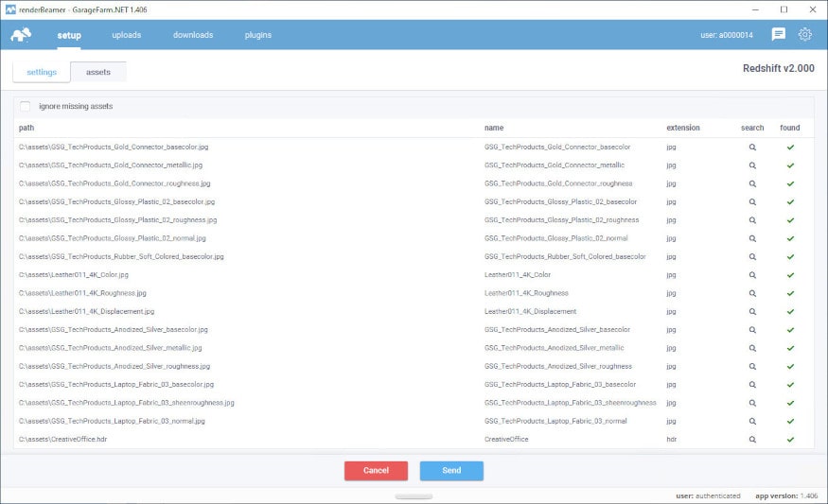The height and width of the screenshot is (504, 828).
Task: Search for Glossy_Plastic_02_roughness asset
Action: pos(752,220)
